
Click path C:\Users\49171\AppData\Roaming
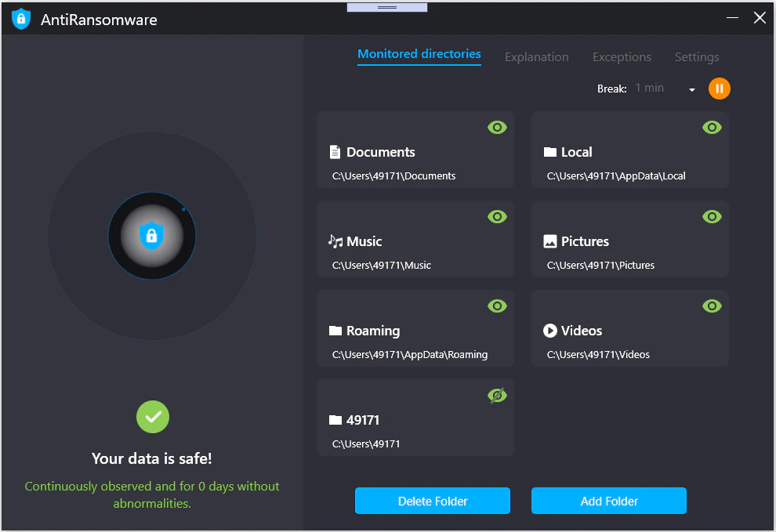[x=410, y=355]
